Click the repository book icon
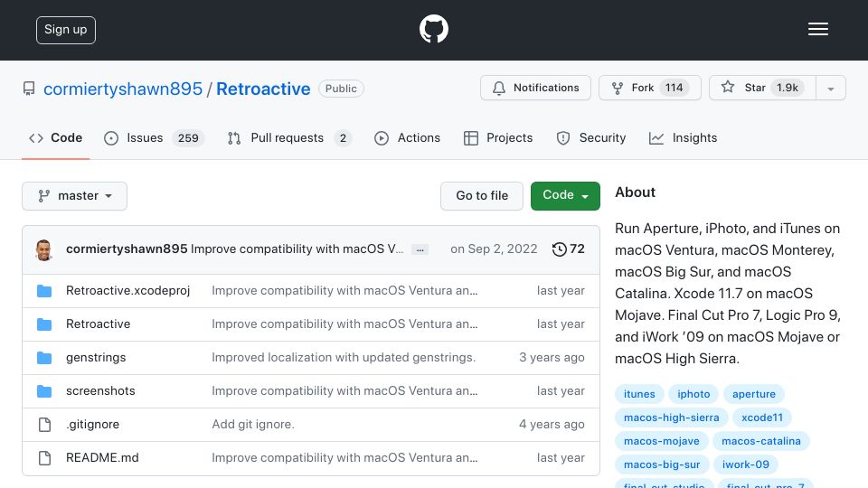Image resolution: width=868 pixels, height=488 pixels. point(29,89)
